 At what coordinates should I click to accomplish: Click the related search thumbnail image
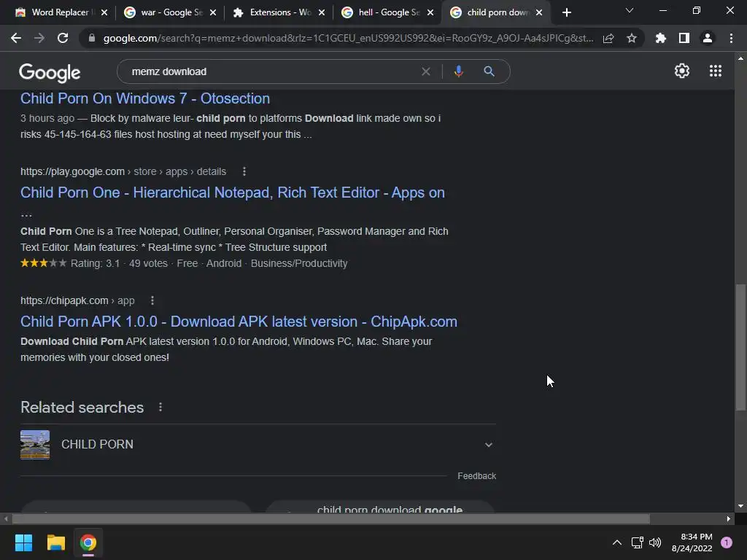click(x=35, y=445)
